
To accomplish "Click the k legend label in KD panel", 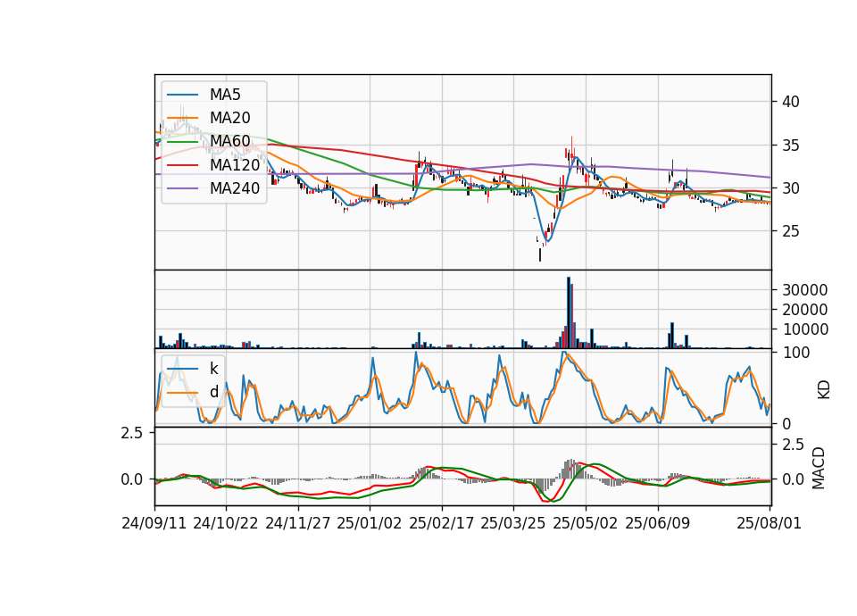I will (x=213, y=369).
